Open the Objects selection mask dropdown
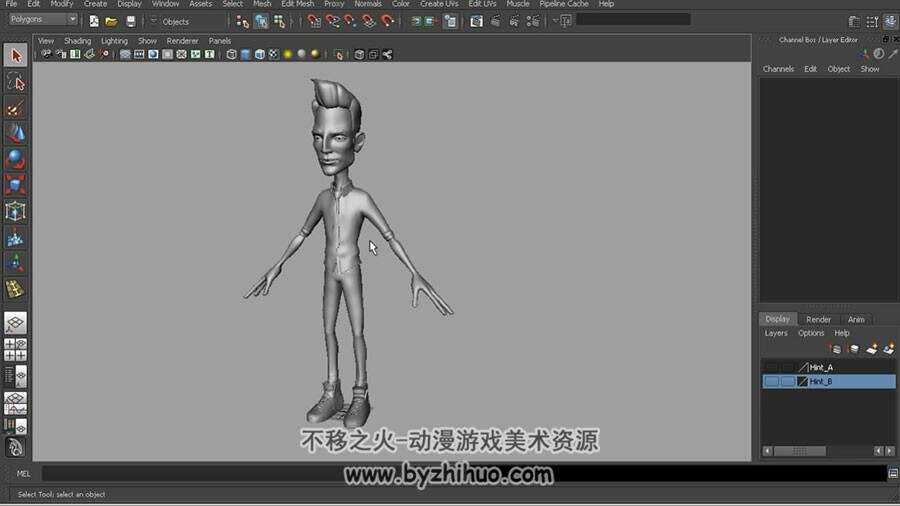 pyautogui.click(x=187, y=22)
